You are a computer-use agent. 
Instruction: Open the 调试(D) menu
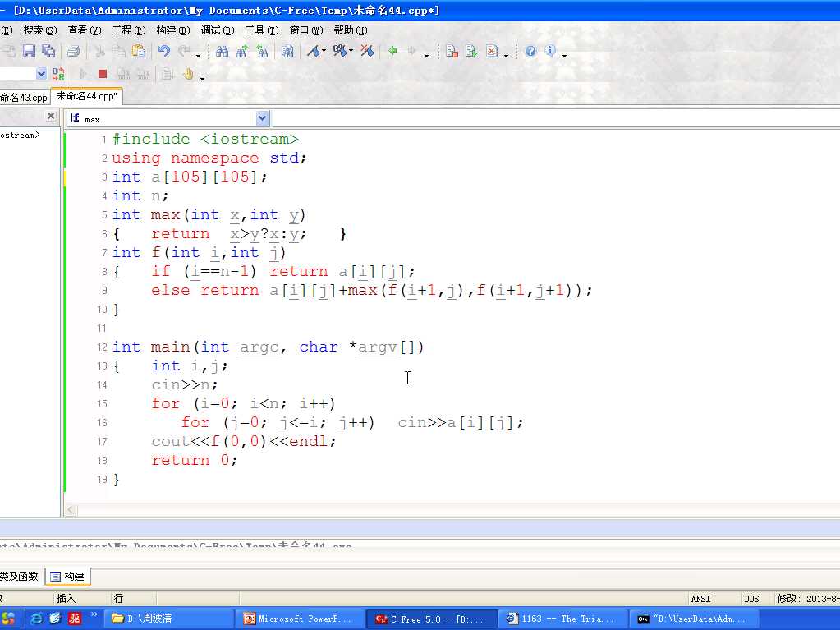click(218, 30)
